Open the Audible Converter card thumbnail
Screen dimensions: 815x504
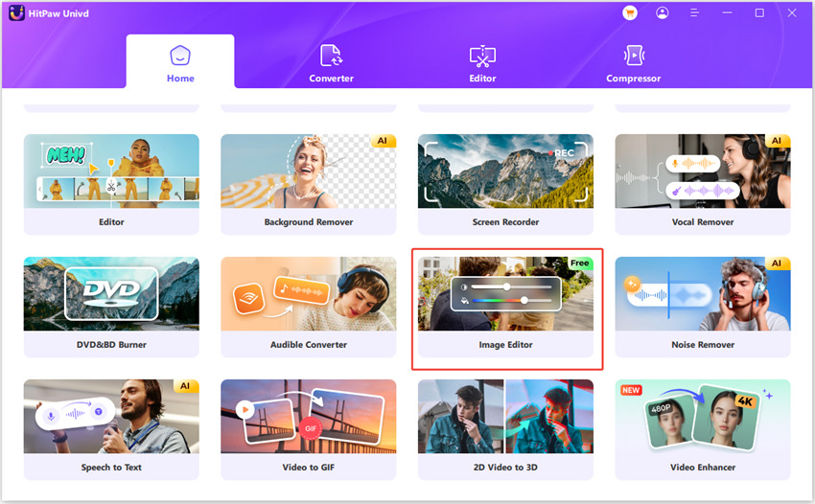pos(308,293)
